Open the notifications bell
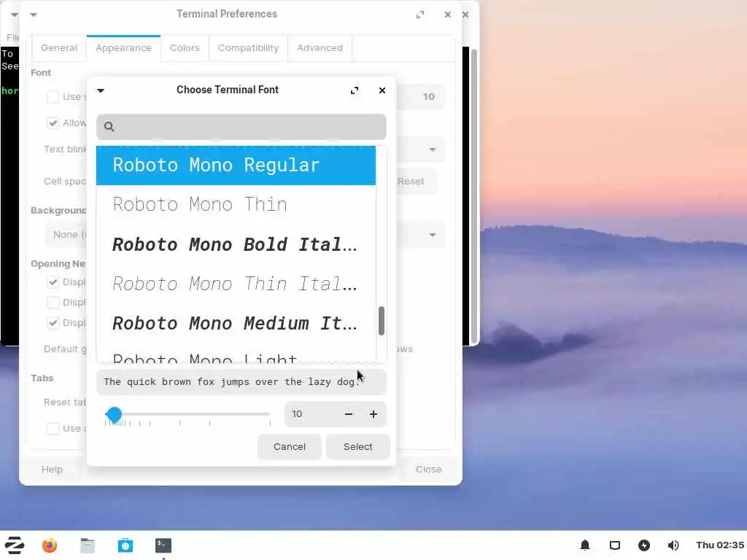This screenshot has width=747, height=560. pyautogui.click(x=585, y=545)
